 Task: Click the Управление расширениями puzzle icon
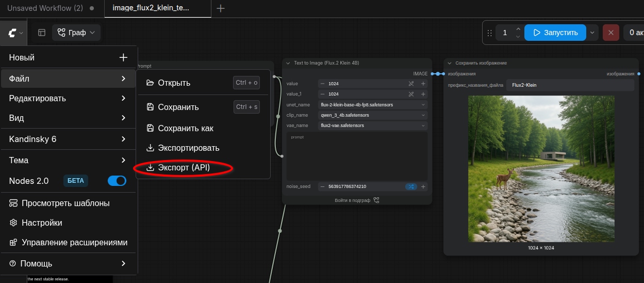pos(13,242)
